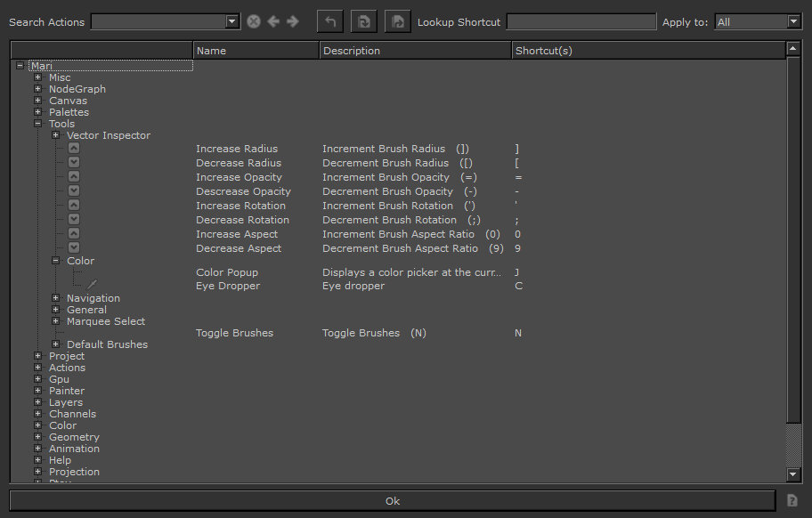Screen dimensions: 812x518
Task: Click the up-arrow icon for Increase Radius
Action: tap(74, 149)
